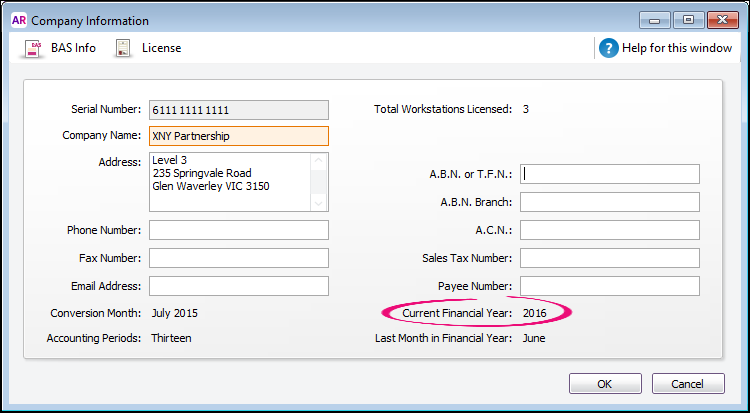Click the A.B.N. or T.F.N. field
The image size is (750, 413).
[x=609, y=174]
